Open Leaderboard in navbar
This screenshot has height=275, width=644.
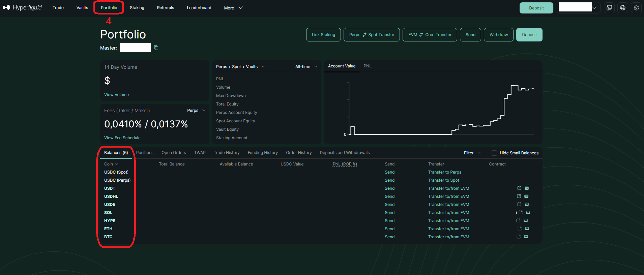(199, 8)
